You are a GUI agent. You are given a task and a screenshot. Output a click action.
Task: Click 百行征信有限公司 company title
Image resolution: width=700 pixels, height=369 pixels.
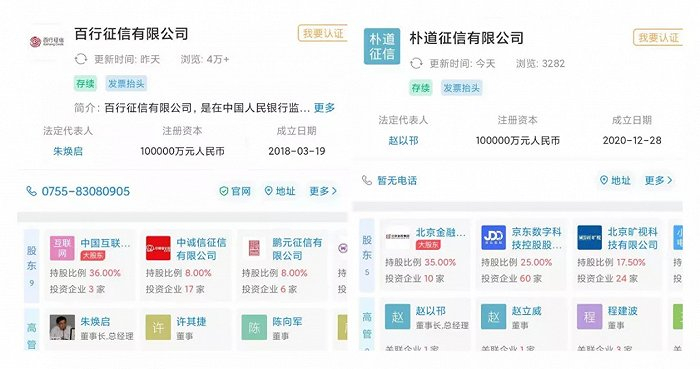coord(131,34)
